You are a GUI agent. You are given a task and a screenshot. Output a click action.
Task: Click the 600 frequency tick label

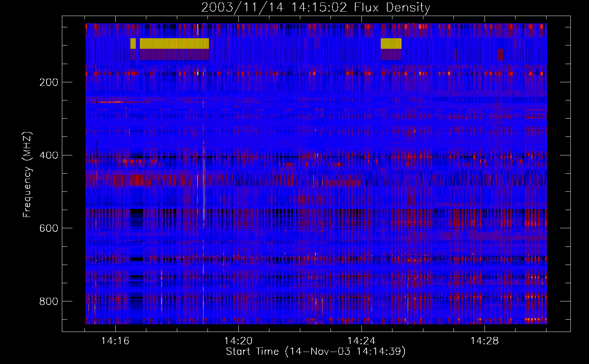pos(49,228)
